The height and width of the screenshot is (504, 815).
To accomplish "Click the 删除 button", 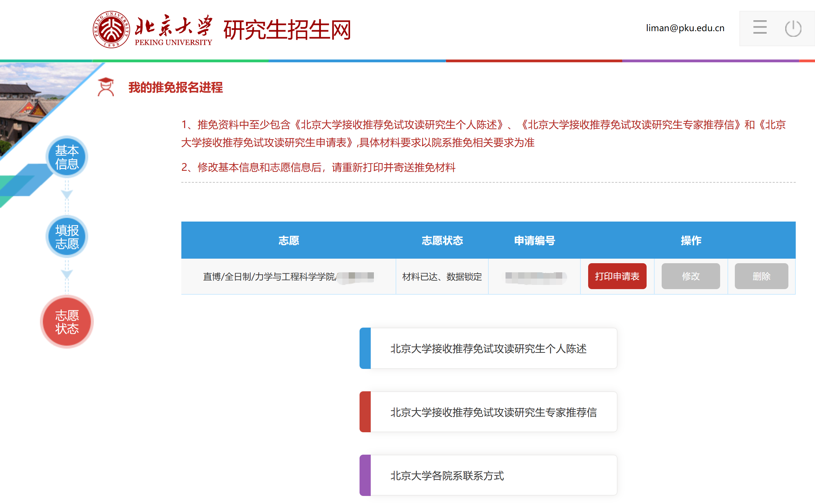I will pos(761,276).
